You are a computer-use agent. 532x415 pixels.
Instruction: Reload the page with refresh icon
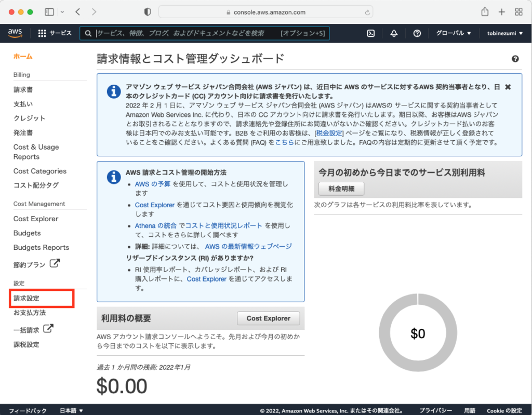(x=367, y=12)
